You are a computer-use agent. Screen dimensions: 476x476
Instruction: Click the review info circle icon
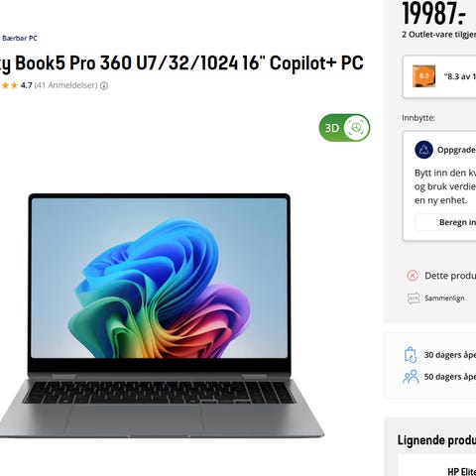tap(104, 86)
